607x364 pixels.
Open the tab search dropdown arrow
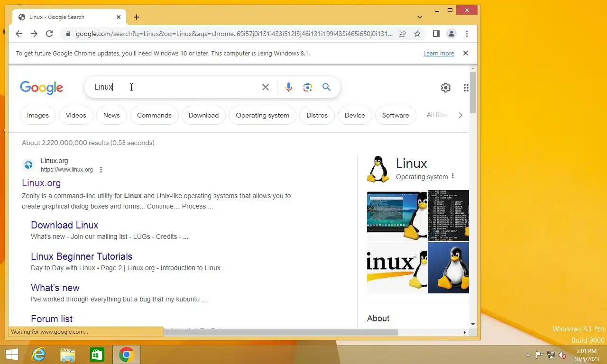click(420, 17)
